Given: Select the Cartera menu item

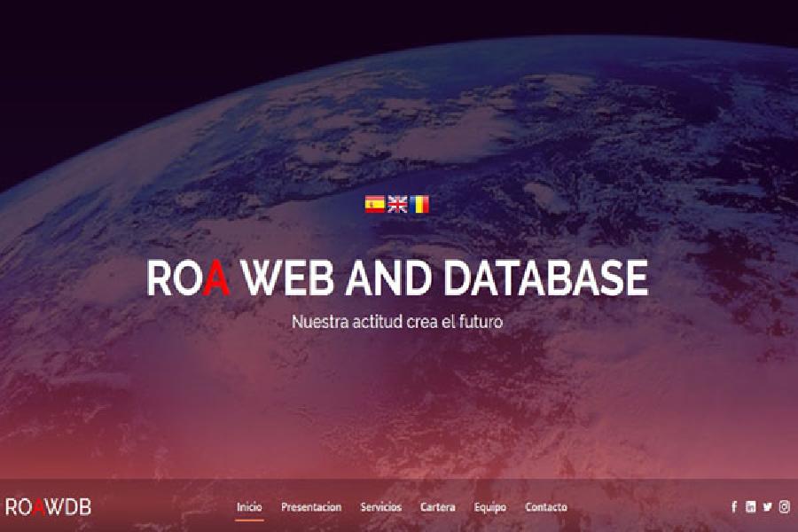Looking at the screenshot, I should tap(438, 507).
